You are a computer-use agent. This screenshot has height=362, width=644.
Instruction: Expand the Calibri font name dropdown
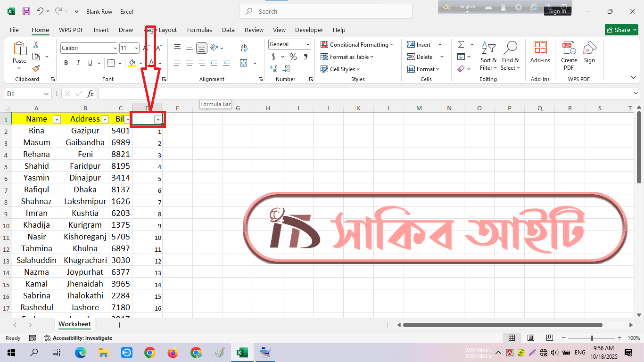point(115,48)
